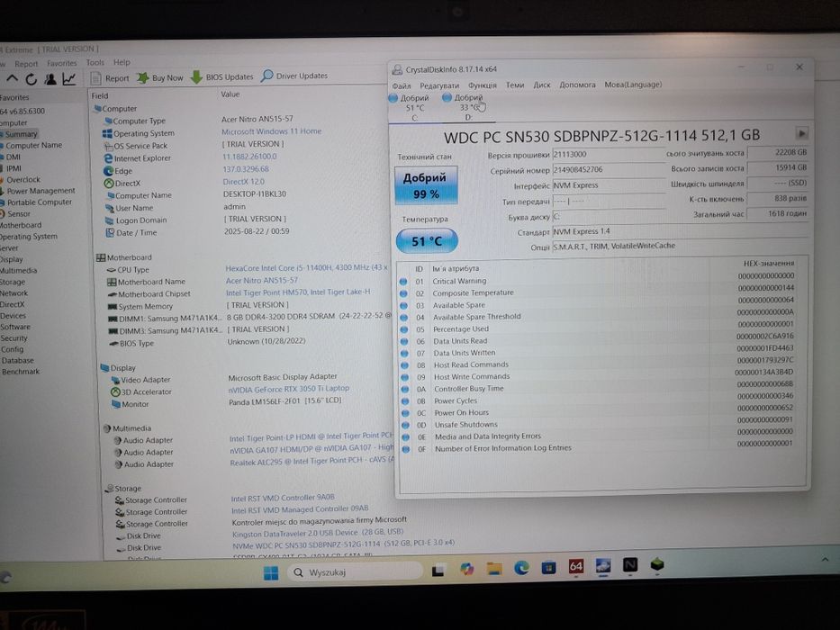Click the 51 °C temperature button
Screen dimensions: 840x630
(x=427, y=241)
